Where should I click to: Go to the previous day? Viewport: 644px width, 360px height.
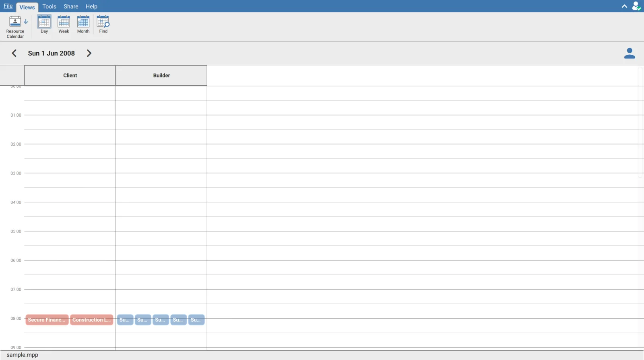coord(14,53)
